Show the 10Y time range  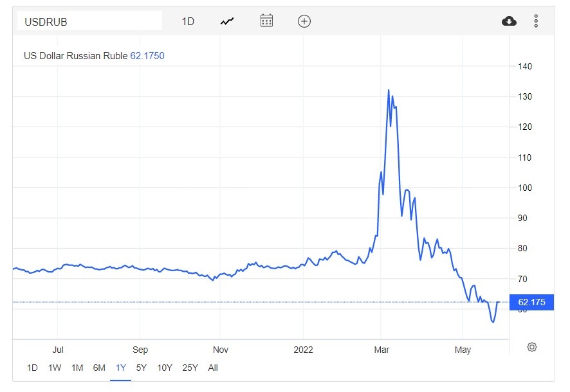(165, 368)
